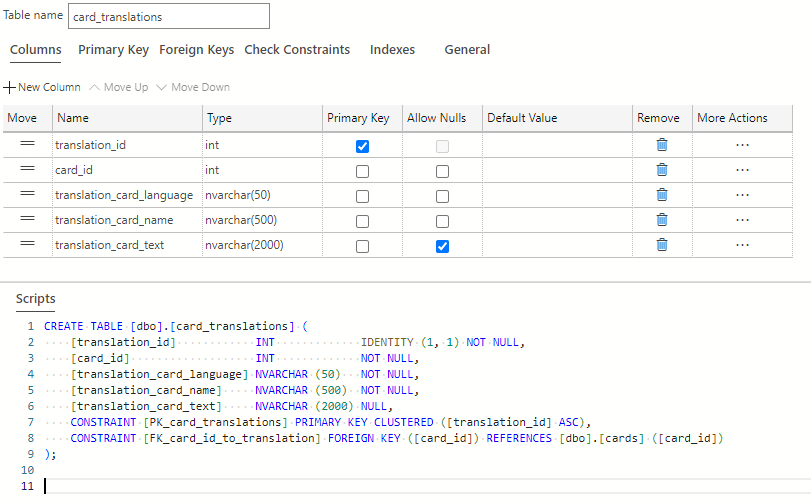Click move handle for translation_card_language row
Image resolution: width=811 pixels, height=504 pixels.
click(x=27, y=194)
